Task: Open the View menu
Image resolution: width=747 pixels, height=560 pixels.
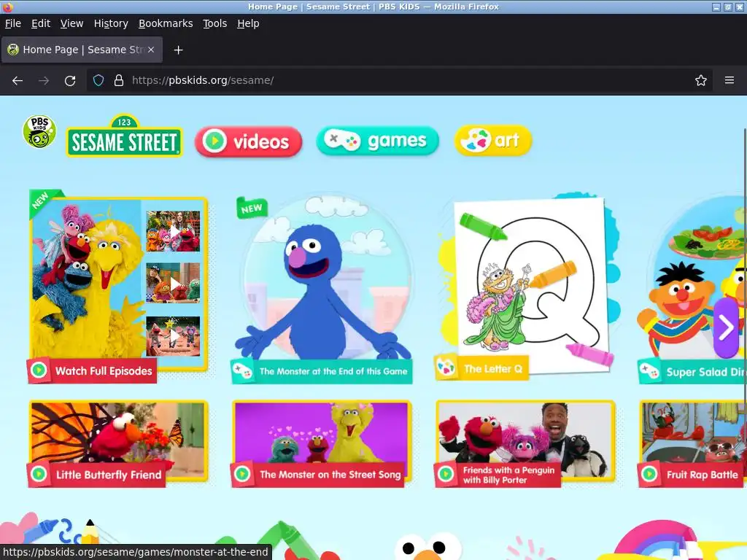Action: point(72,23)
